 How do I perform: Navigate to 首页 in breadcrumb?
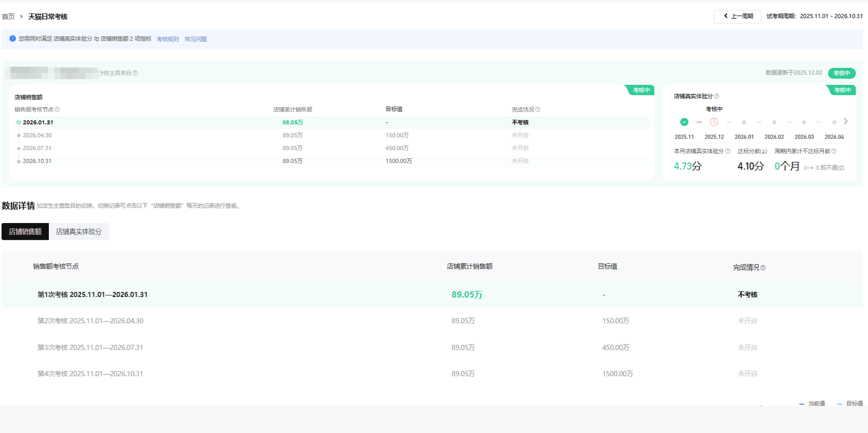point(8,17)
